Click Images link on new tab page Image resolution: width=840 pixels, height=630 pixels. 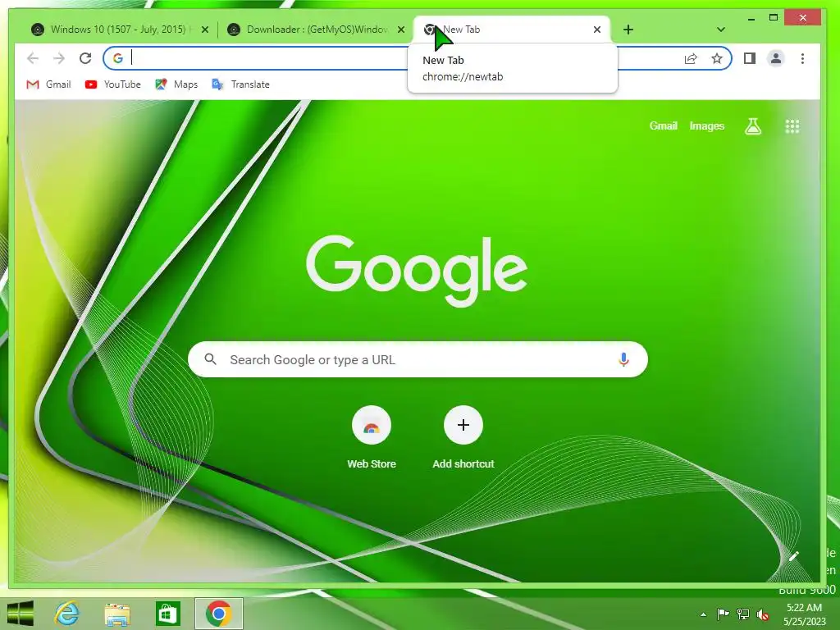click(706, 126)
